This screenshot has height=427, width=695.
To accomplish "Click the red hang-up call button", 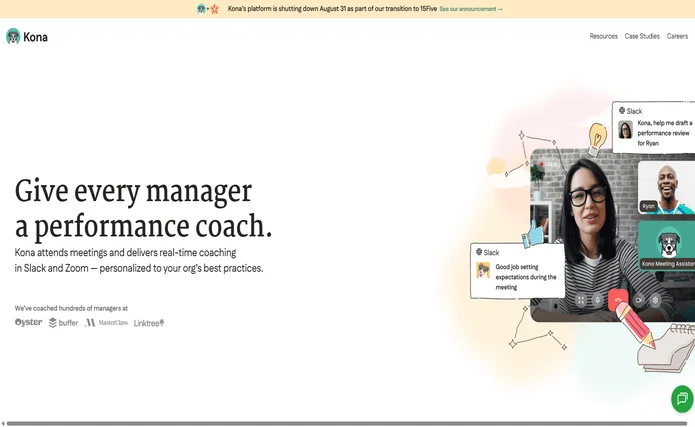I will pyautogui.click(x=618, y=299).
